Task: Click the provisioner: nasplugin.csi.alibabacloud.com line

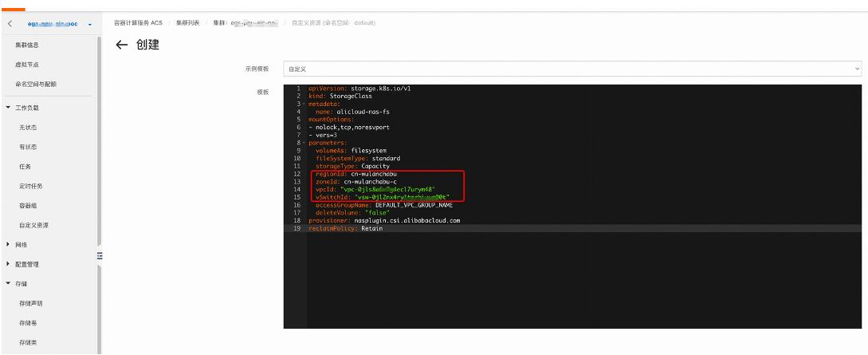Action: 384,220
